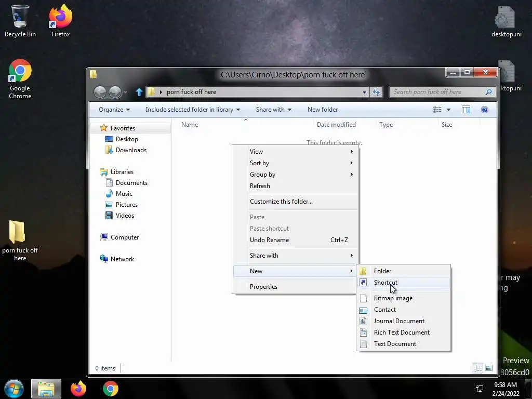
Task: Sort by the Name column header
Action: [246, 125]
